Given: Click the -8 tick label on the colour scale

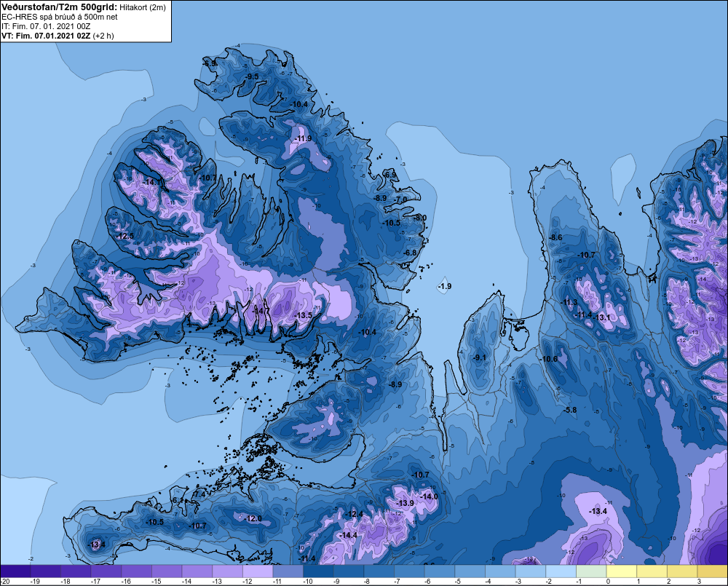Looking at the screenshot, I should [366, 582].
